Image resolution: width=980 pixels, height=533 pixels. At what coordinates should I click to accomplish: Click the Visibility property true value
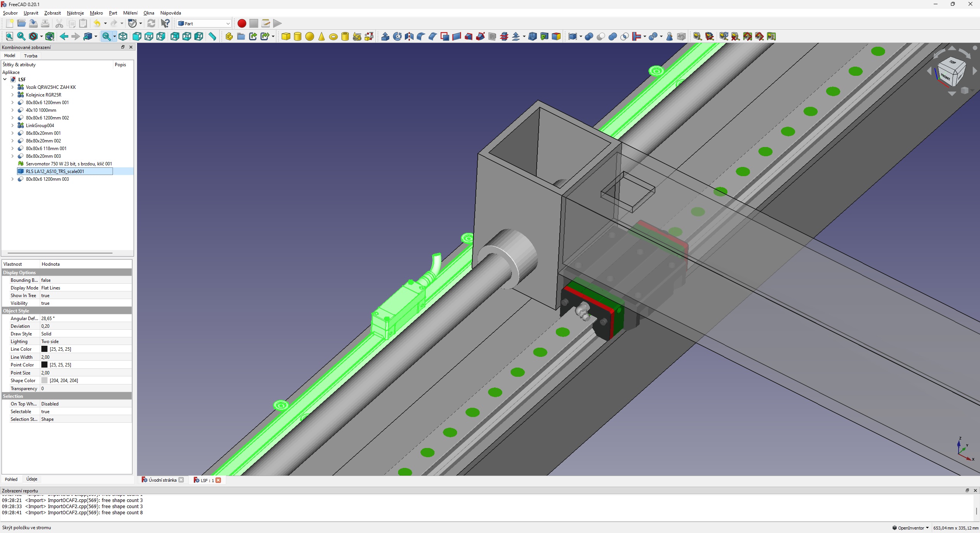46,303
